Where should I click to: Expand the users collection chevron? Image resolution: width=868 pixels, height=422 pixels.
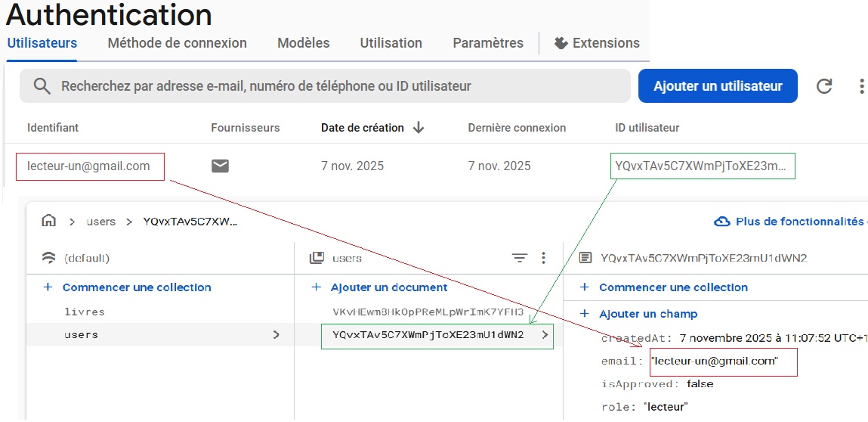click(x=276, y=335)
